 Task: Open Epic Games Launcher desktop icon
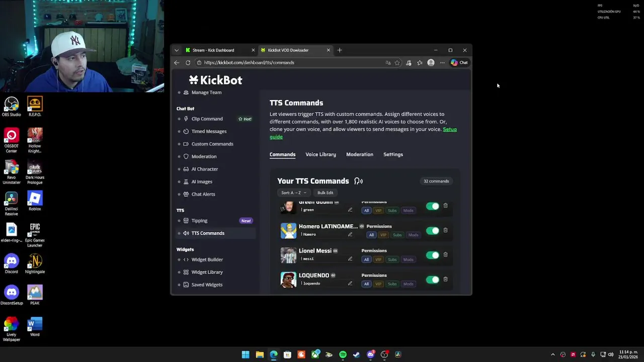tap(35, 235)
